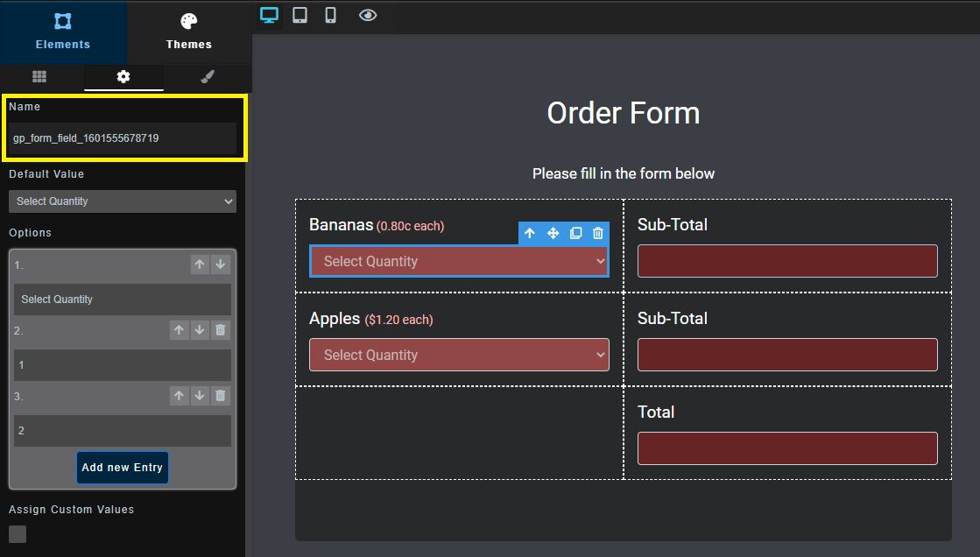Select the Apples label
This screenshot has width=980, height=557.
tap(335, 319)
